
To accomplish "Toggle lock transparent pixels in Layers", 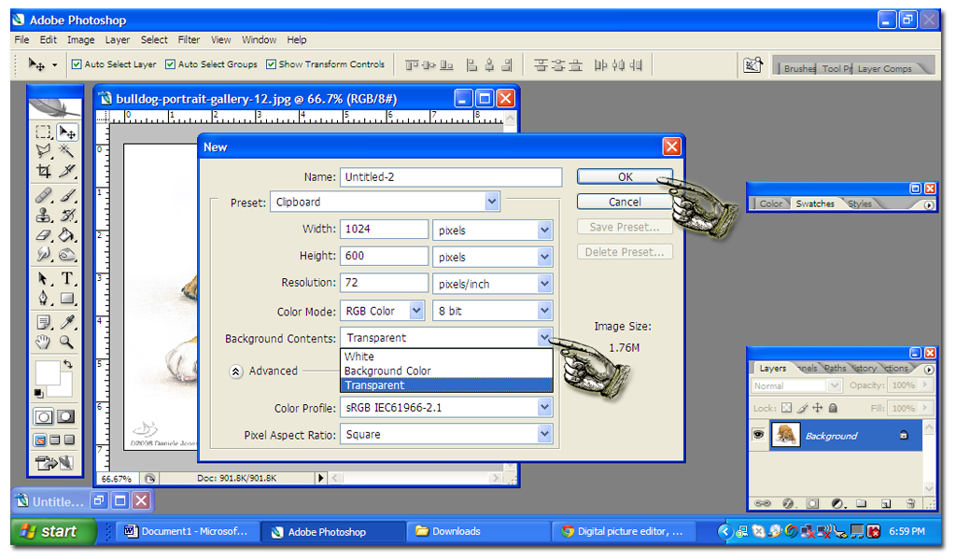I will [786, 408].
